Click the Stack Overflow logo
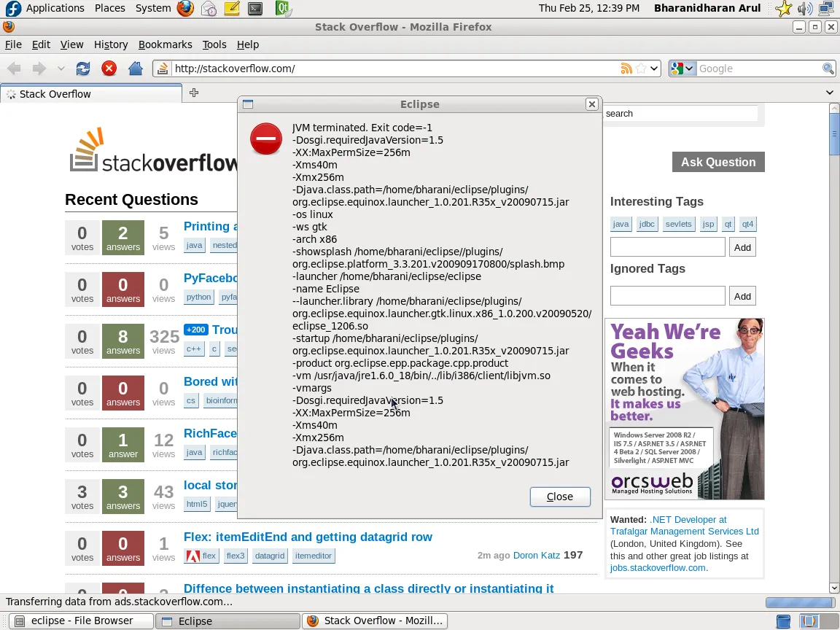The width and height of the screenshot is (840, 630). tap(154, 150)
